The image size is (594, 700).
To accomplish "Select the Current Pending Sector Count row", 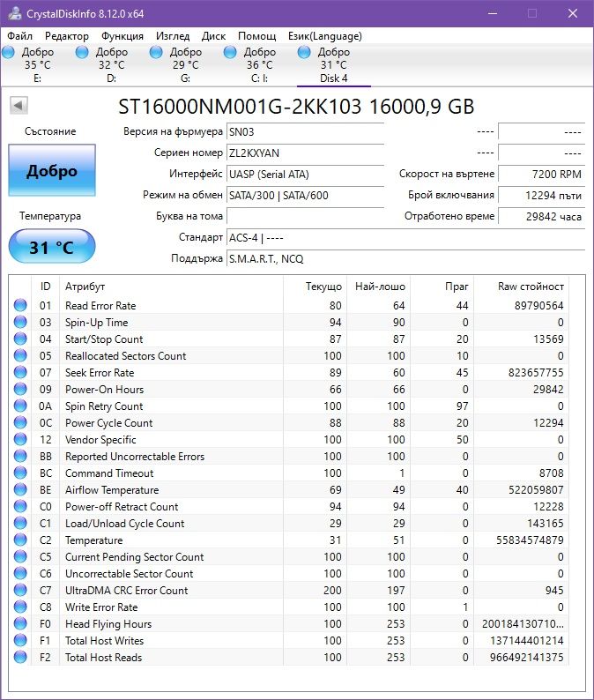I will (x=288, y=556).
